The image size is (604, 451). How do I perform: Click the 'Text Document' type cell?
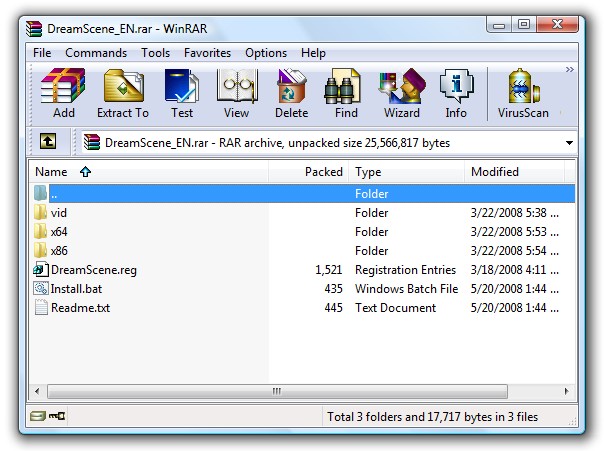395,308
